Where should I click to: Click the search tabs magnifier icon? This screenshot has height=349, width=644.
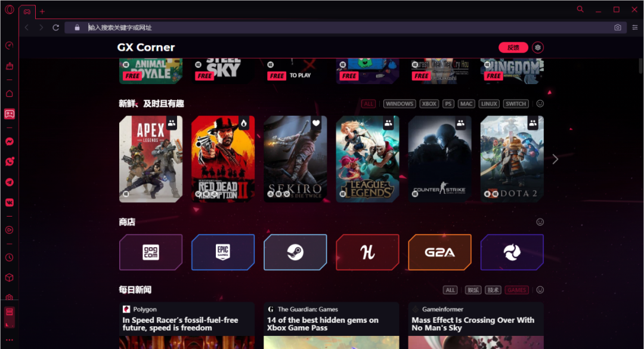pos(580,9)
